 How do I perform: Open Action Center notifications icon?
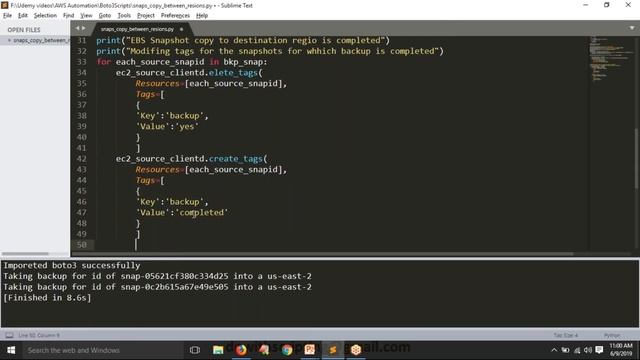coord(599,350)
